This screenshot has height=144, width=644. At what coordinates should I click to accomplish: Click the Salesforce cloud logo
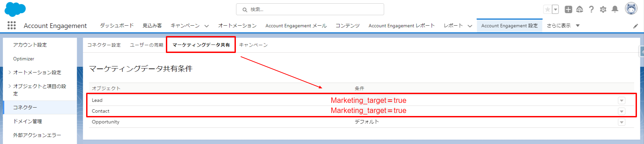15,9
